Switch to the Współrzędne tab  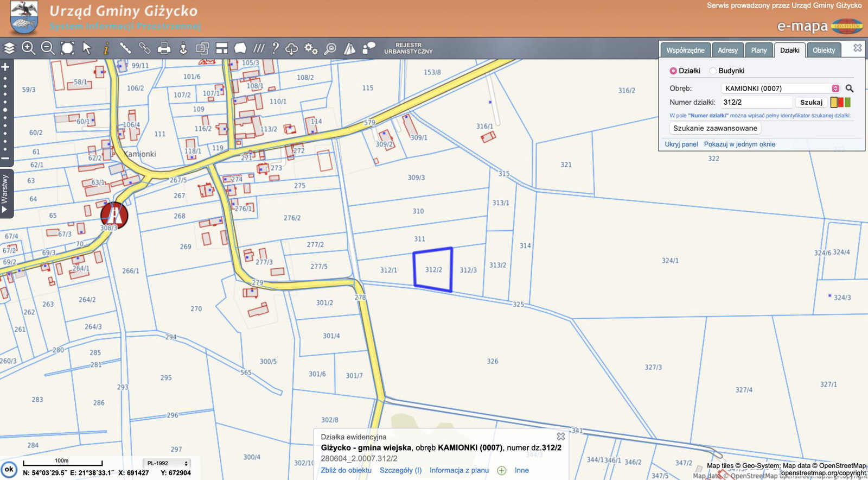click(x=685, y=50)
